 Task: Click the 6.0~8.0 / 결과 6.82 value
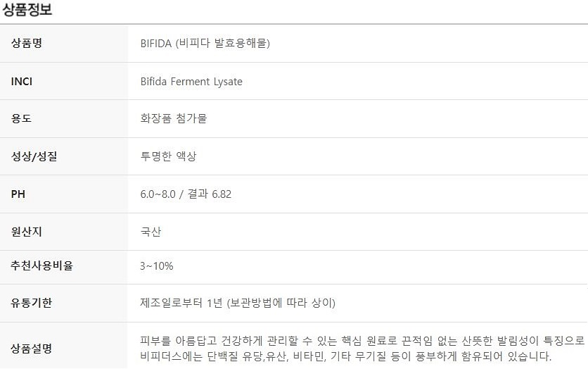coord(186,194)
